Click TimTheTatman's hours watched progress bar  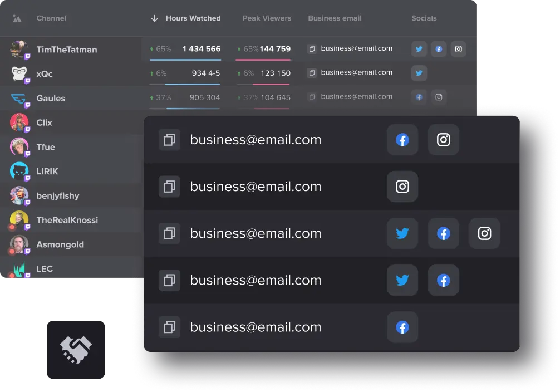pos(185,60)
